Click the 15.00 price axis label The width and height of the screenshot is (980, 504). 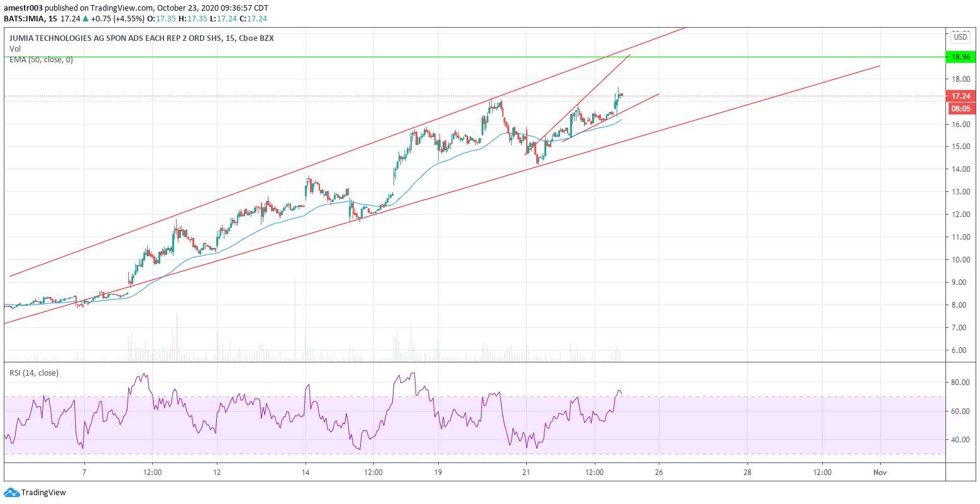(x=960, y=147)
